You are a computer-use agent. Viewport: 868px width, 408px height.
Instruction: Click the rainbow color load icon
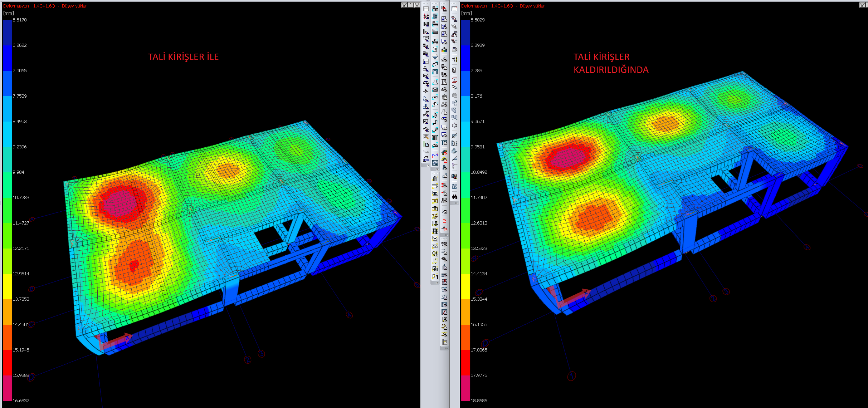pyautogui.click(x=444, y=49)
